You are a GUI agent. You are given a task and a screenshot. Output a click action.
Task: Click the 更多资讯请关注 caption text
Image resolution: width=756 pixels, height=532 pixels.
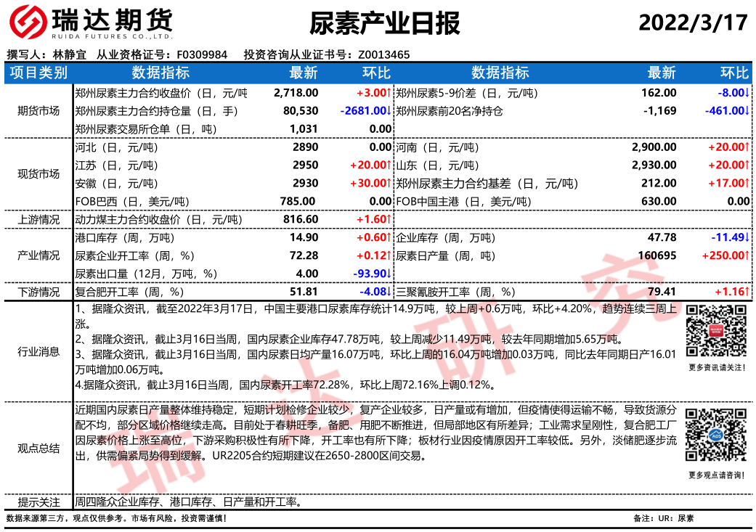click(x=716, y=368)
